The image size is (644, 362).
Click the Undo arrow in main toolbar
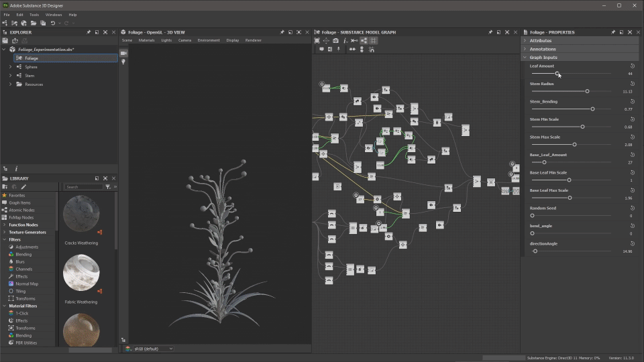click(52, 23)
